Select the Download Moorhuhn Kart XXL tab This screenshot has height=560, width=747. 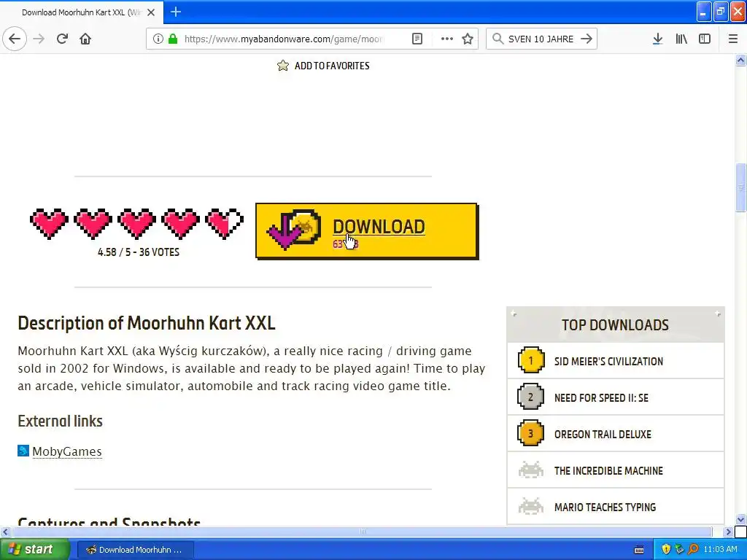pos(82,12)
